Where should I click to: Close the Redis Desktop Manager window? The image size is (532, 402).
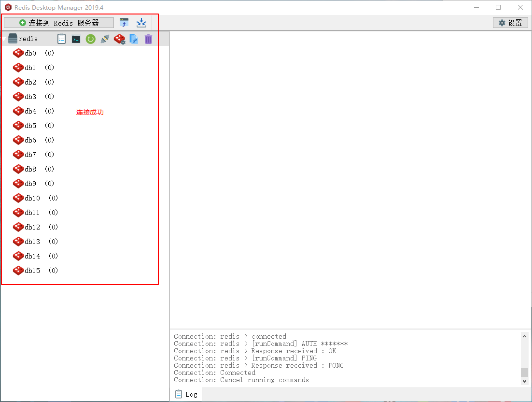[x=520, y=7]
